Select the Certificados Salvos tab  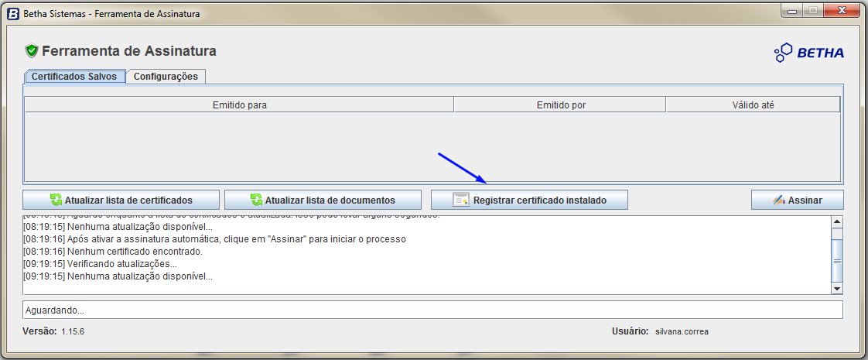click(74, 77)
